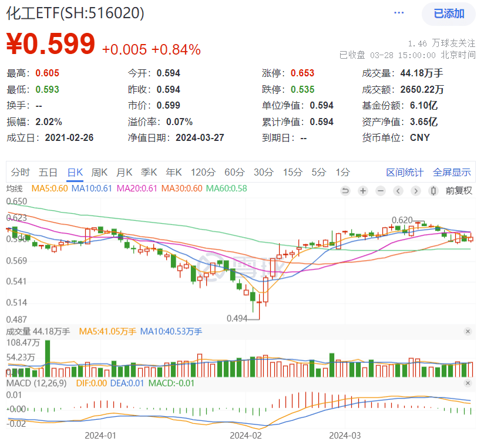The image size is (484, 448).
Task: Open the more options menu (three dots)
Action: (398, 12)
